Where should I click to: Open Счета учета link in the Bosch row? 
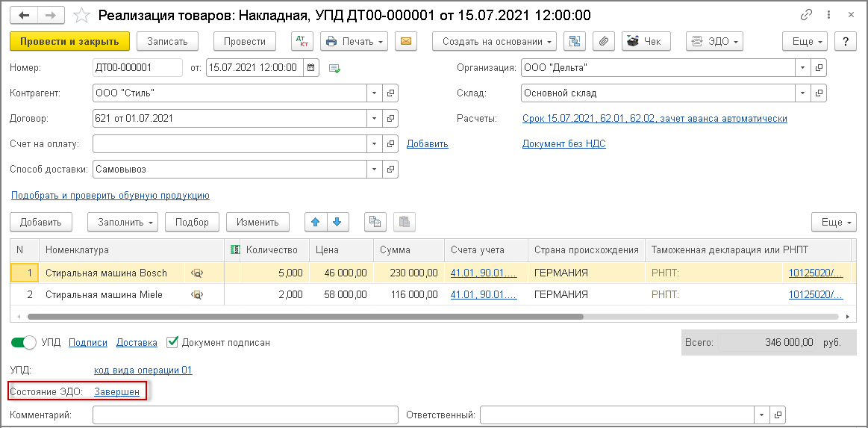pyautogui.click(x=484, y=273)
